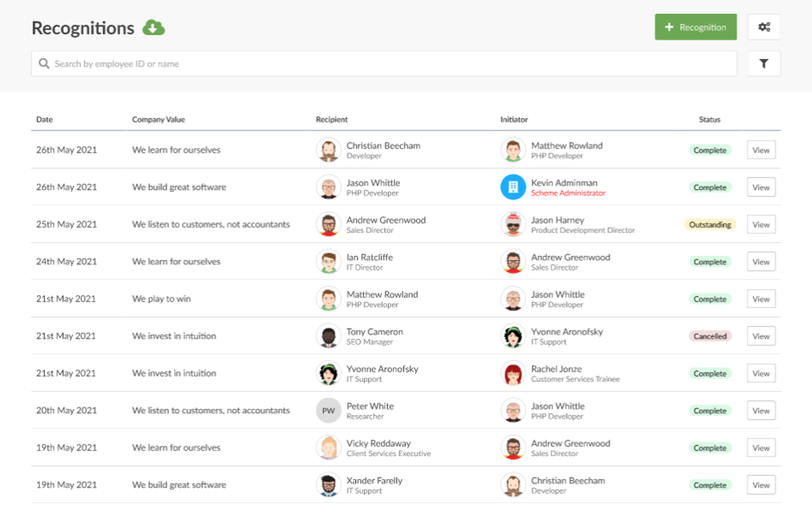Click recipient Yvonne Aronofsky's avatar
The image size is (812, 506).
click(328, 373)
